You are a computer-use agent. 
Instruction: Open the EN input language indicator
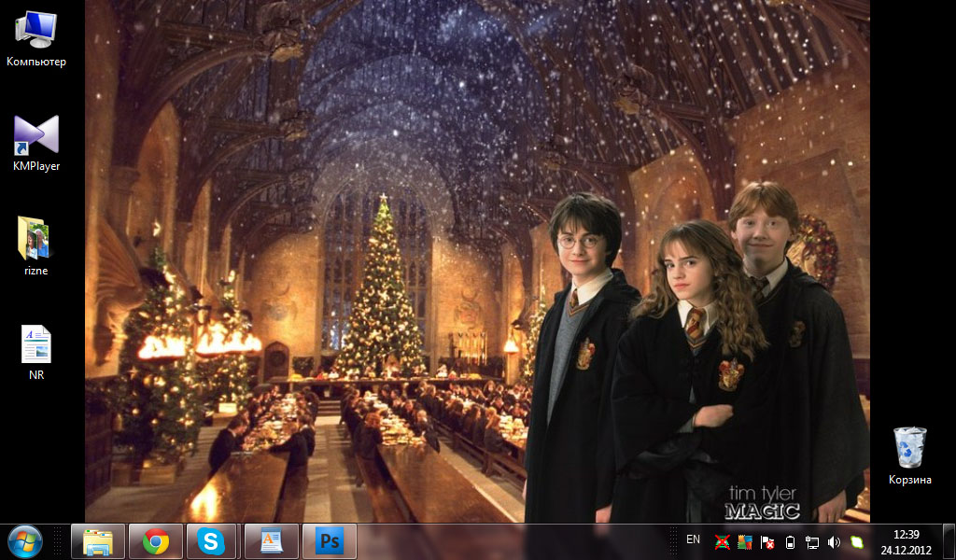pyautogui.click(x=694, y=539)
